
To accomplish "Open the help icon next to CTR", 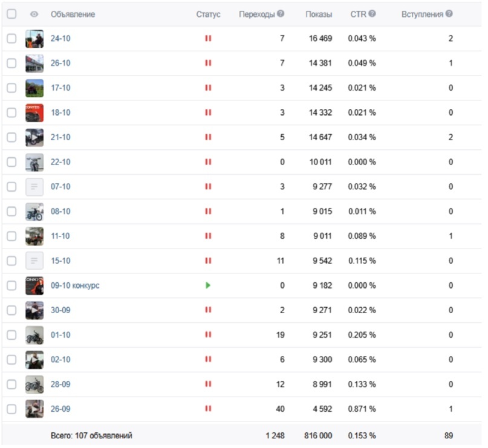I will (372, 14).
